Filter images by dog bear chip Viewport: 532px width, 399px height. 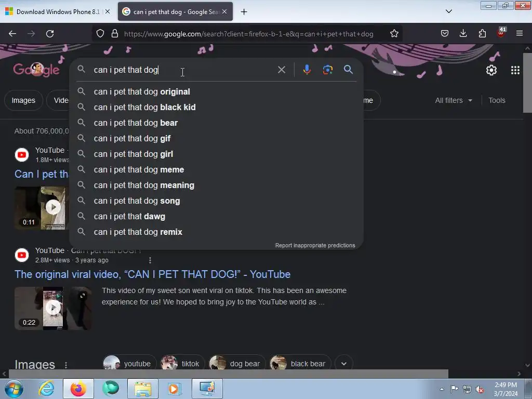tap(237, 363)
